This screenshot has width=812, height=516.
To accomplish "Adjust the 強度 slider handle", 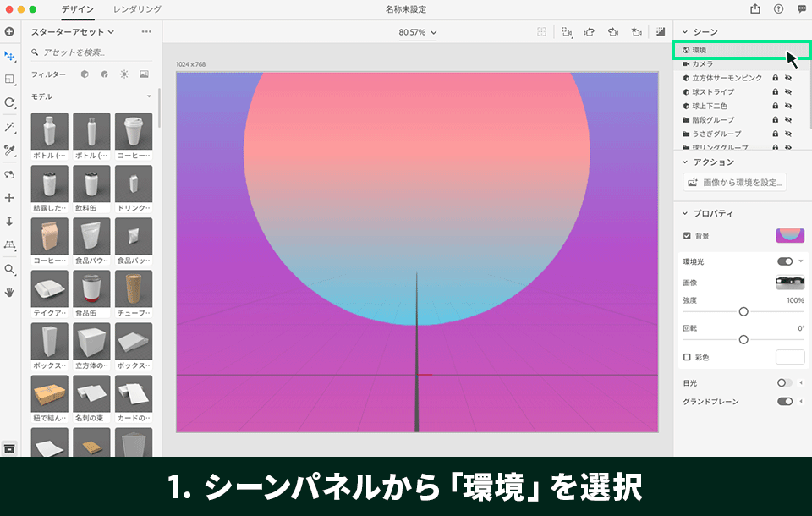I will pos(743,312).
